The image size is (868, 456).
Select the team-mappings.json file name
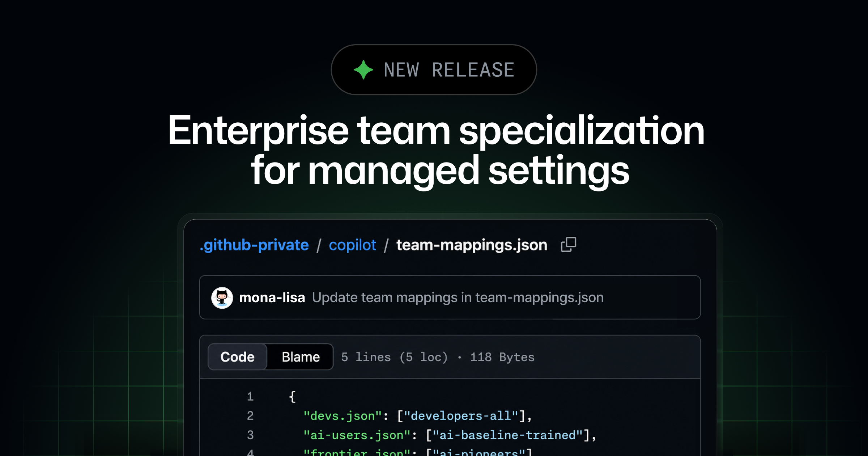point(472,245)
